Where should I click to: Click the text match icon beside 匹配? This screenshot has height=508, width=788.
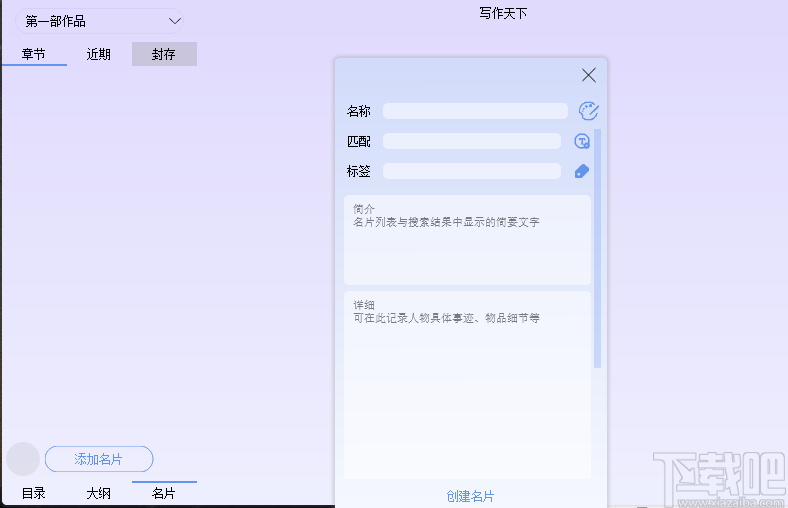click(x=582, y=141)
